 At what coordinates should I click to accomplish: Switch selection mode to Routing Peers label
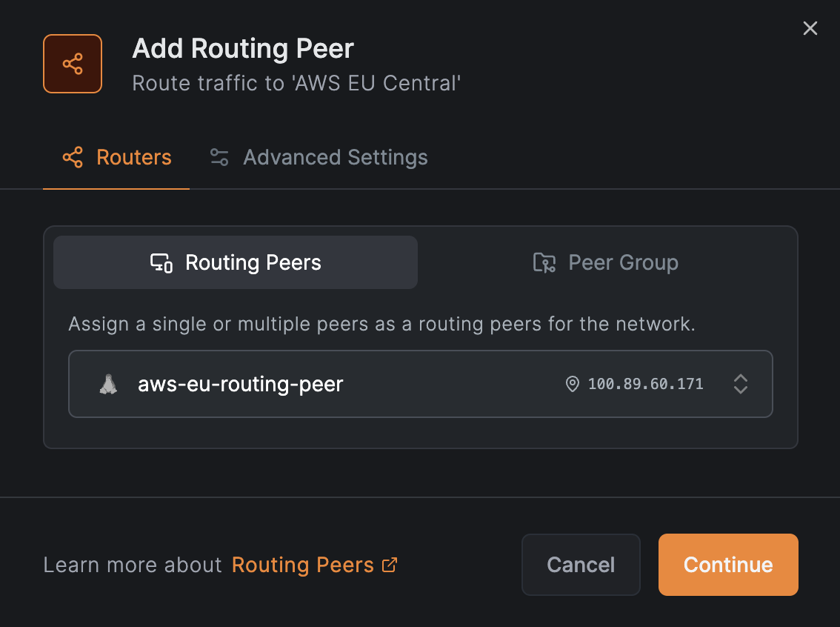pyautogui.click(x=253, y=263)
